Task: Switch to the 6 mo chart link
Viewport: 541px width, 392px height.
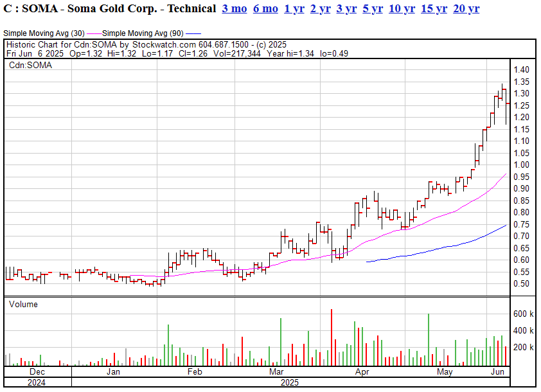Action: click(265, 8)
